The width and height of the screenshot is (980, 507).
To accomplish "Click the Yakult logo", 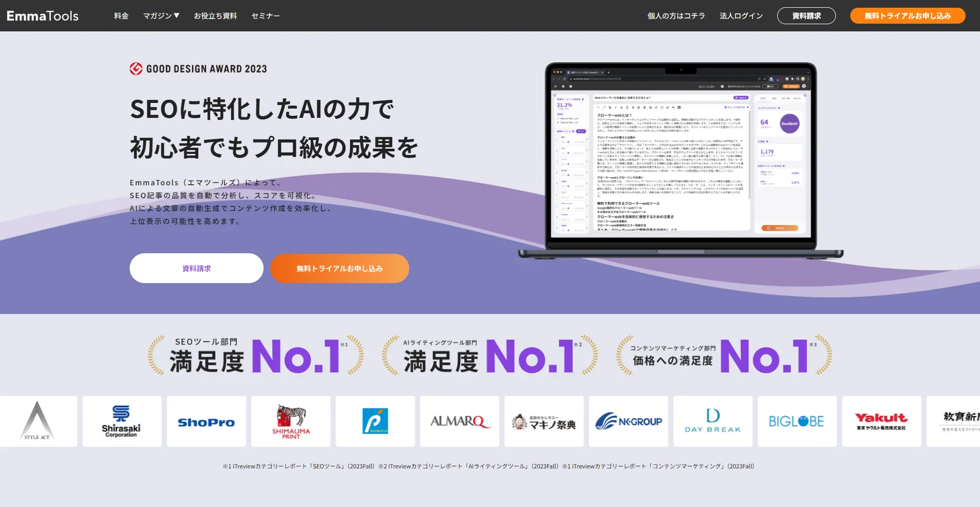I will (x=882, y=421).
